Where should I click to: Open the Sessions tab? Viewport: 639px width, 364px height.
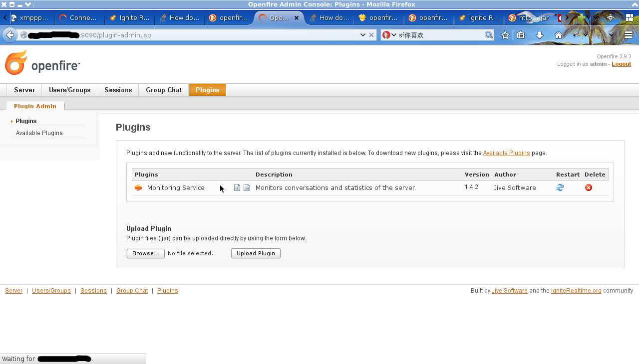[x=118, y=90]
